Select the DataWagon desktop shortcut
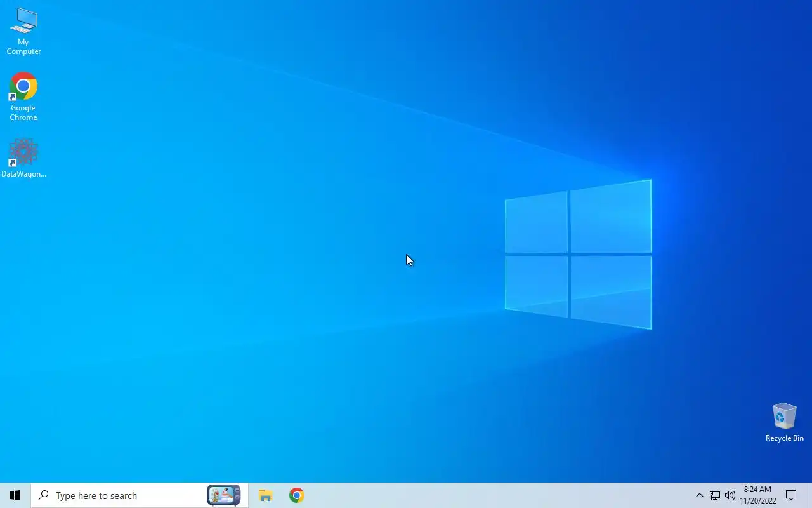812x508 pixels. point(23,158)
